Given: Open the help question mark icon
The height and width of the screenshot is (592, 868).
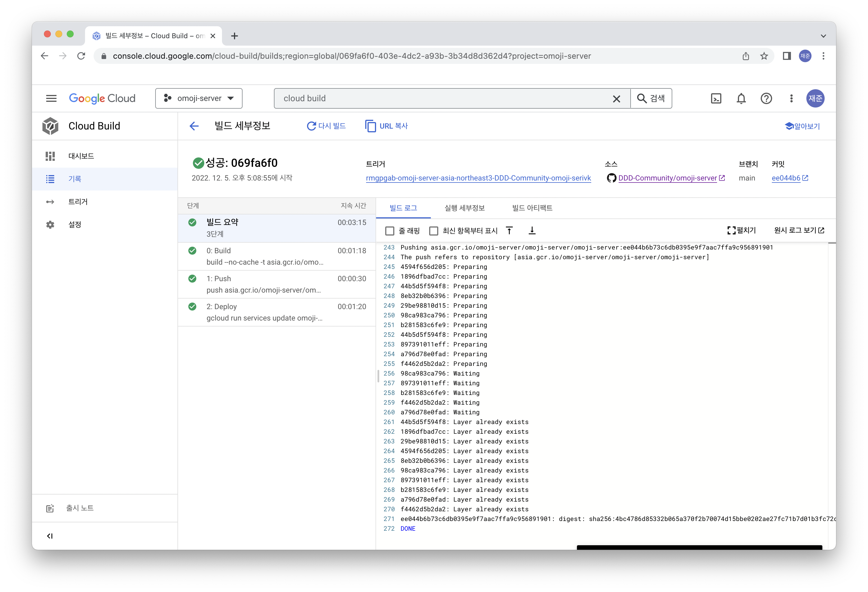Looking at the screenshot, I should [x=766, y=99].
